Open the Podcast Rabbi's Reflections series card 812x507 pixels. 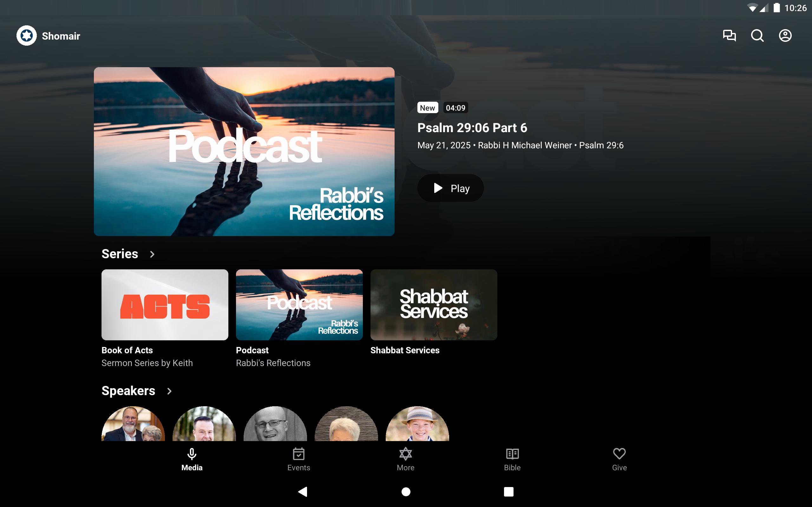tap(299, 305)
